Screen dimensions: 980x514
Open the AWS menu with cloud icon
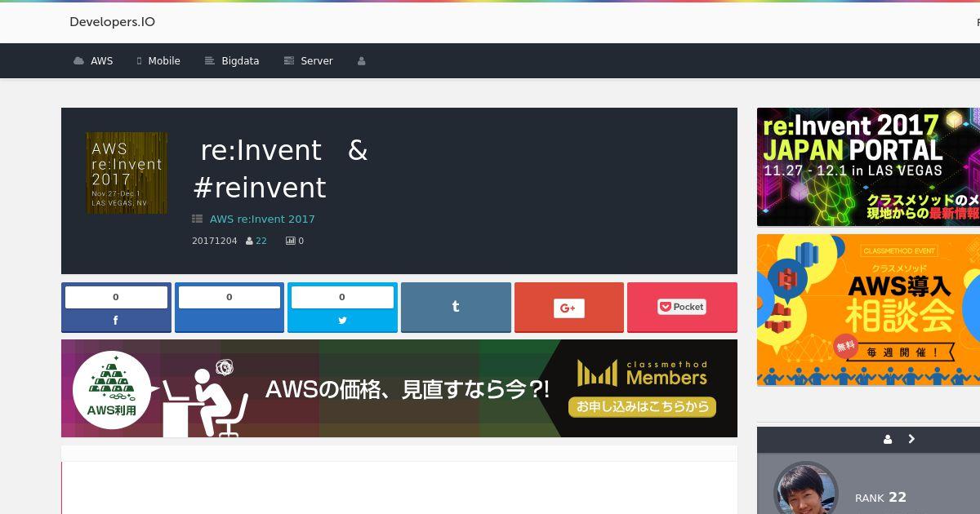click(93, 61)
